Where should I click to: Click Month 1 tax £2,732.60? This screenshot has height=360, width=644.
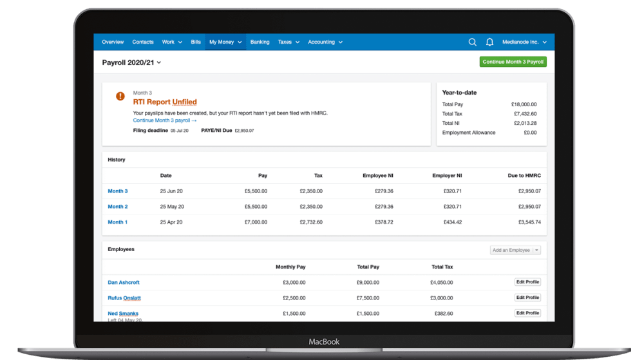click(x=311, y=222)
